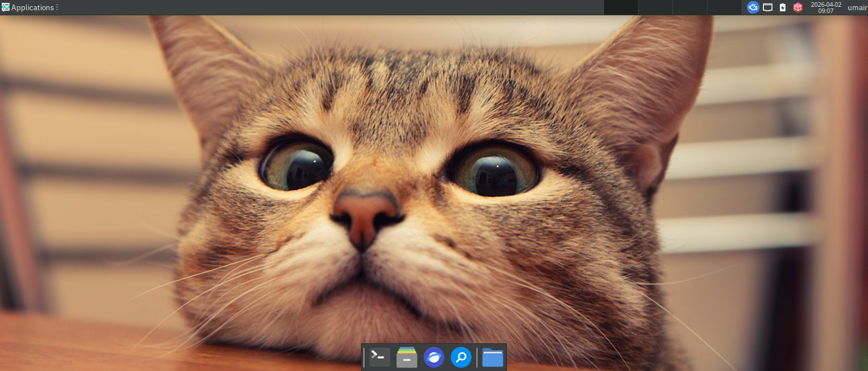This screenshot has width=868, height=371.
Task: Open the application finder magnifier icon
Action: pos(461,357)
